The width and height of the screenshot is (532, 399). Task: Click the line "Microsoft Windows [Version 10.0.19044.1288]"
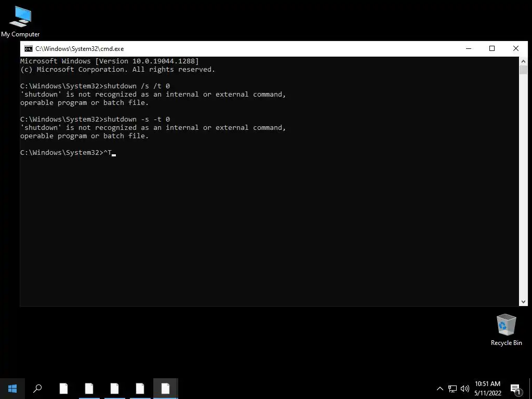(110, 61)
